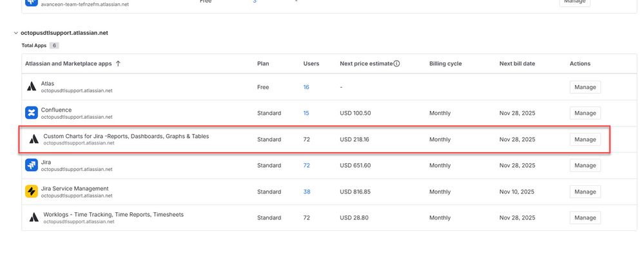644x260 pixels.
Task: Click the Worklogs app icon
Action: click(34, 217)
